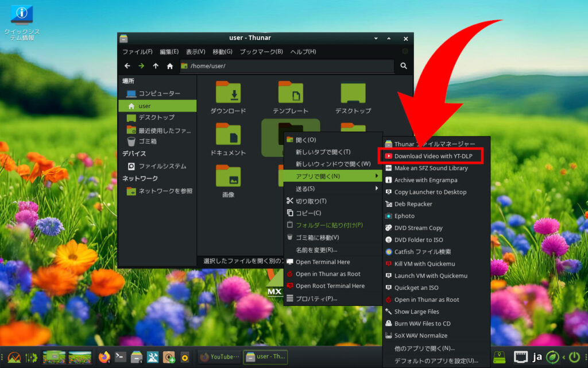Select the テンプレート folder
This screenshot has width=588, height=368.
(x=291, y=97)
